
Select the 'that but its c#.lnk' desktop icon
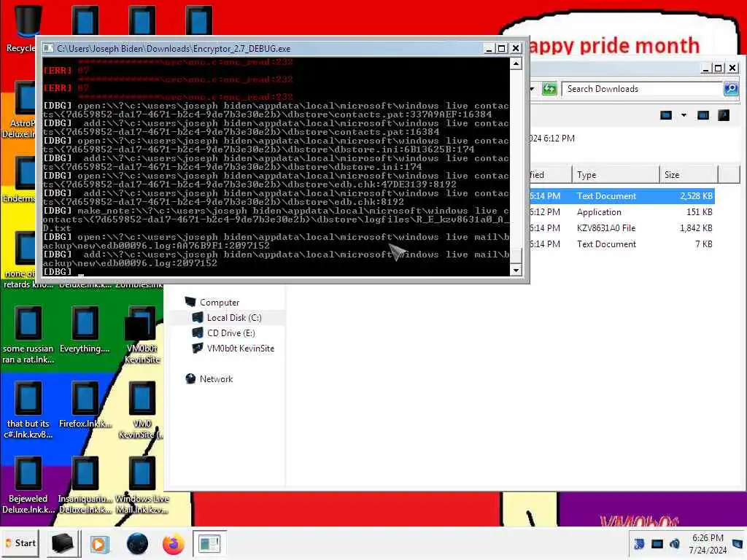(28, 411)
